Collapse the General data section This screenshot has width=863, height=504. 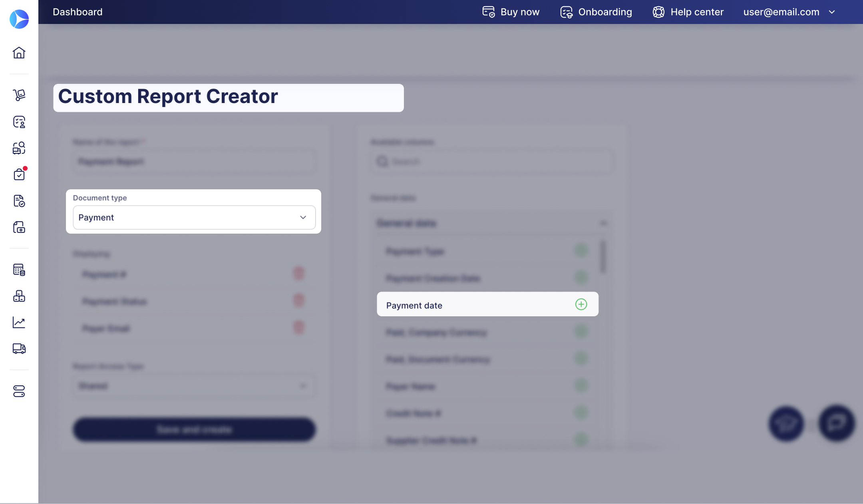tap(603, 223)
